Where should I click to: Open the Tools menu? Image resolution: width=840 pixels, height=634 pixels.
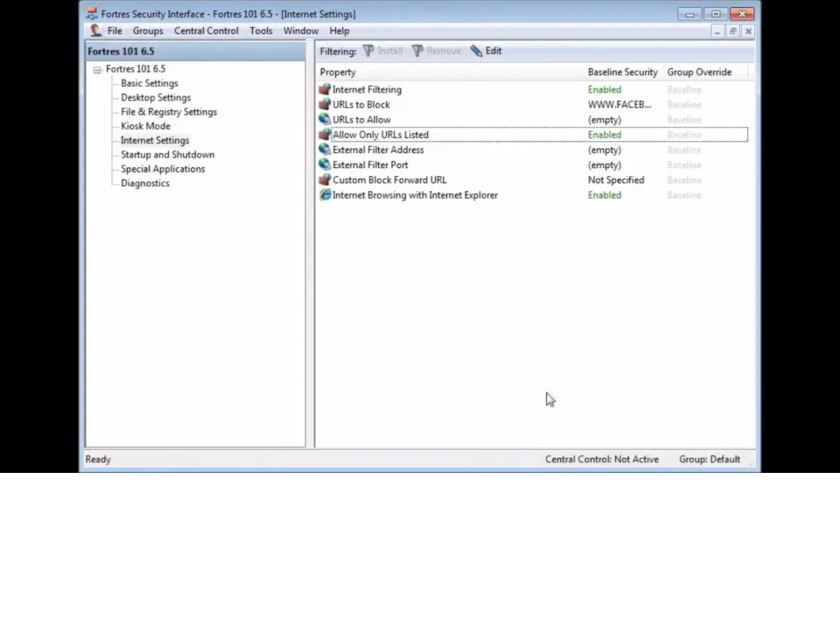(x=260, y=31)
